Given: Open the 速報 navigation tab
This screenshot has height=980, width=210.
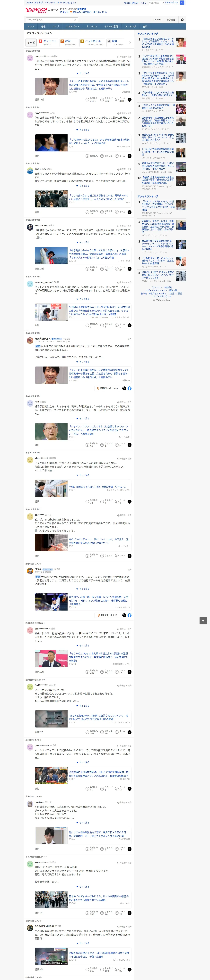Looking at the screenshot, I should (x=43, y=27).
